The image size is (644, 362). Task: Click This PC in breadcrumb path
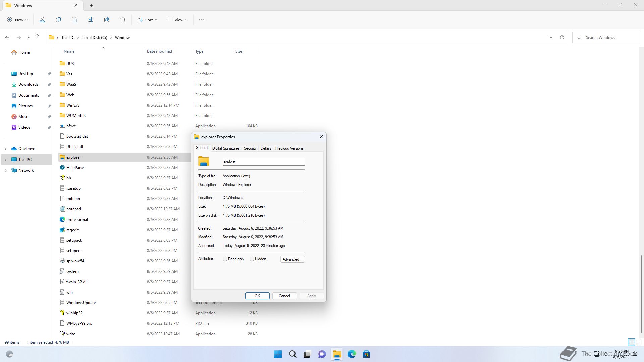point(68,38)
